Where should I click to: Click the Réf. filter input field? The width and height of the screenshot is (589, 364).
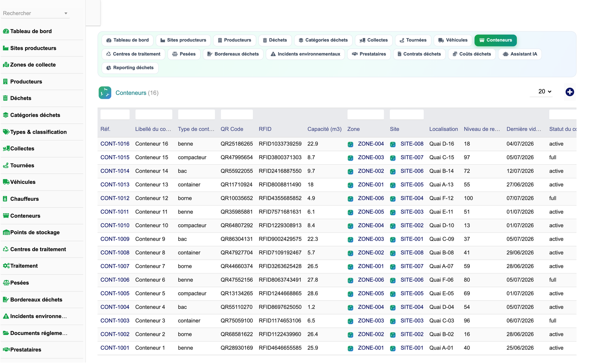(x=115, y=115)
